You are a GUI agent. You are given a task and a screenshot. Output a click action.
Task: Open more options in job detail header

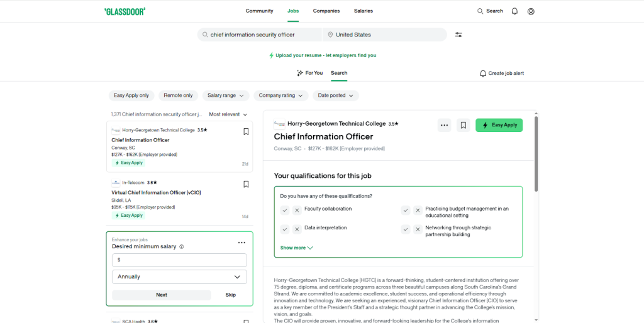tap(445, 125)
